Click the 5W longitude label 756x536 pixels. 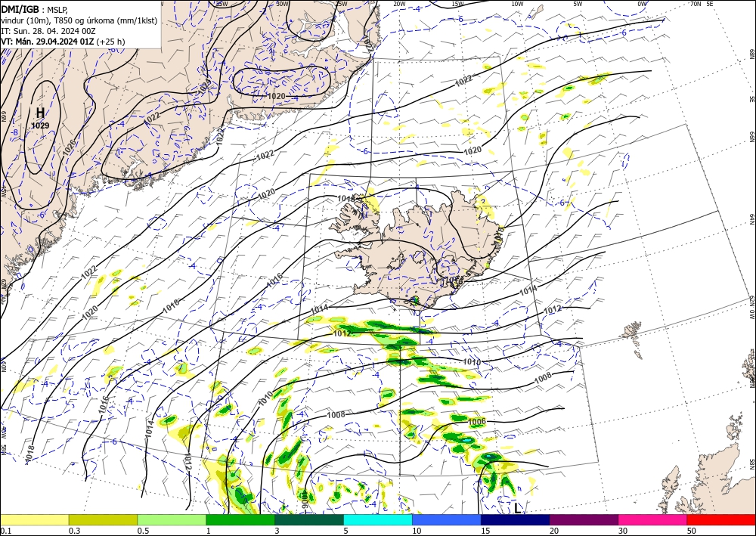(x=578, y=4)
